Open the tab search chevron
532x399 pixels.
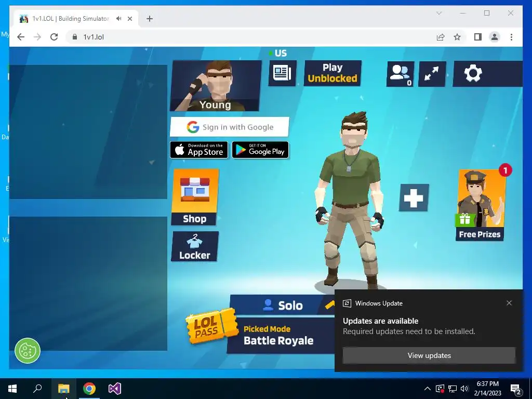[x=438, y=13]
